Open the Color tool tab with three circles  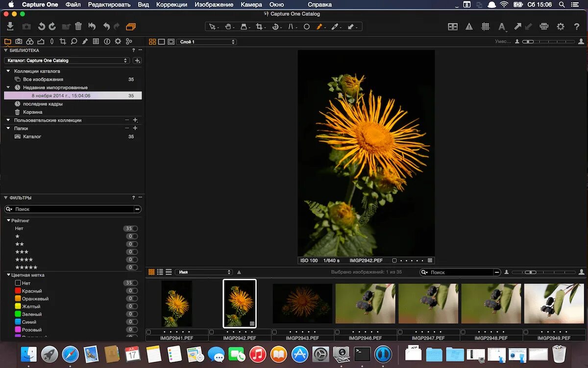pyautogui.click(x=29, y=42)
